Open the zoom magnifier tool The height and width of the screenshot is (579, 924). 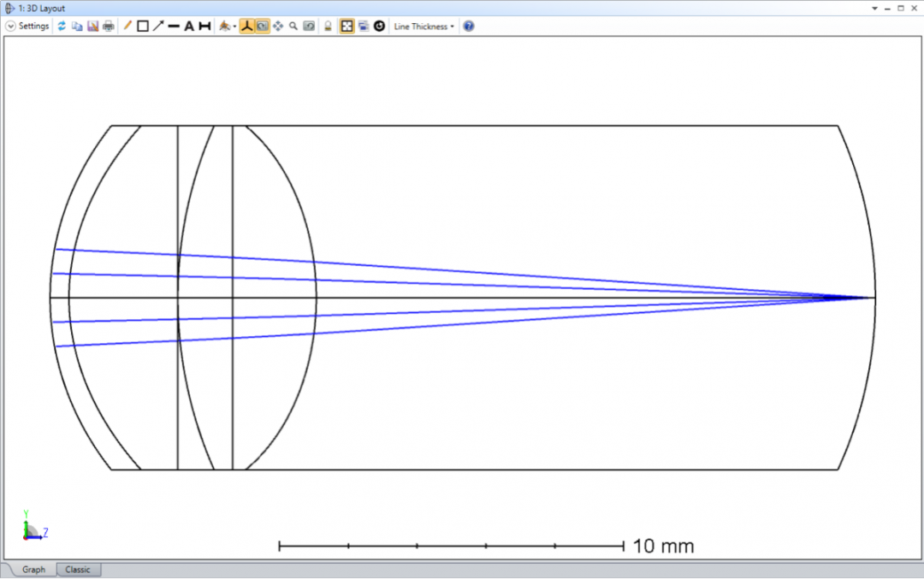tap(292, 26)
